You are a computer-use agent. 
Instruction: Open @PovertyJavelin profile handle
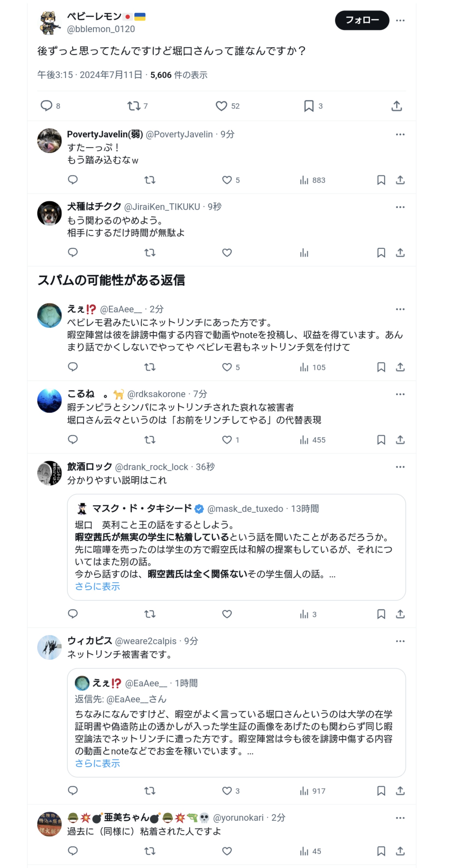tap(179, 134)
